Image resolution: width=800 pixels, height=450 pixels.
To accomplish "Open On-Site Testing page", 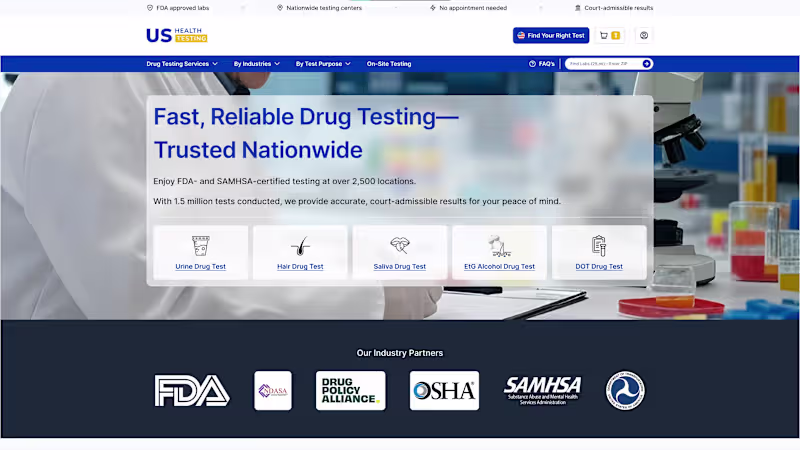I will [x=389, y=64].
